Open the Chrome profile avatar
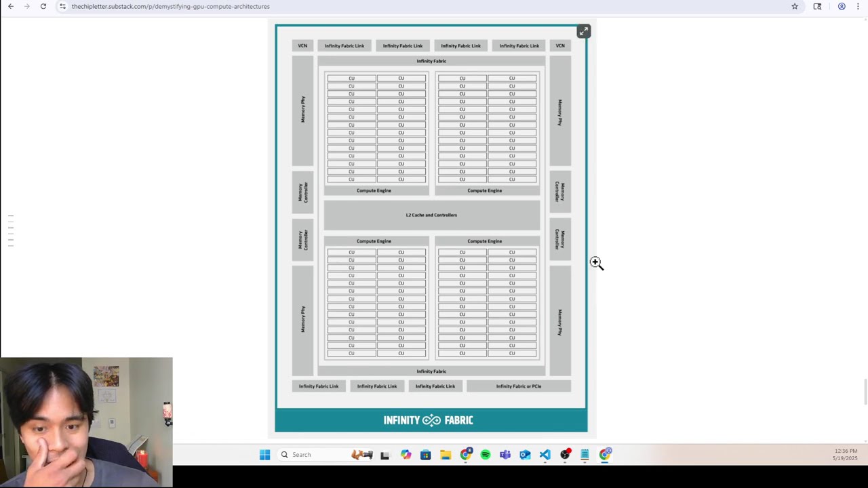868x488 pixels. 842,6
